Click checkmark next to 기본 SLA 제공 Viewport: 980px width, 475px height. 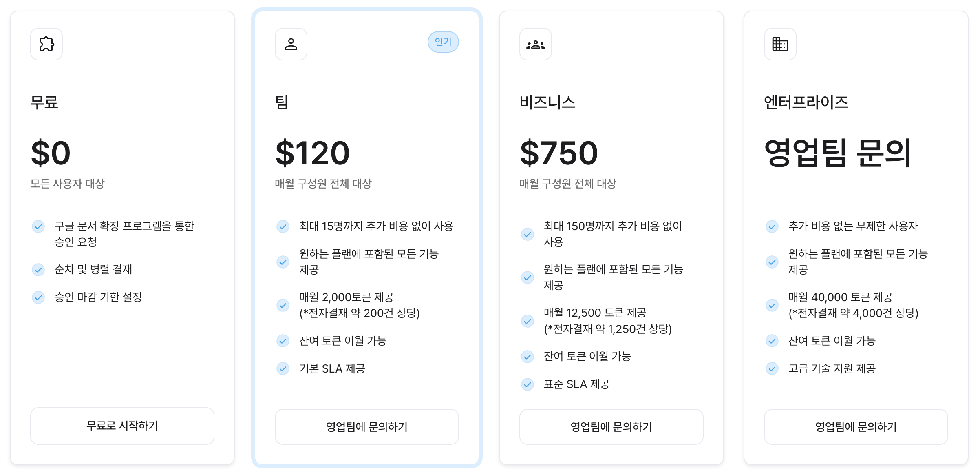click(283, 368)
